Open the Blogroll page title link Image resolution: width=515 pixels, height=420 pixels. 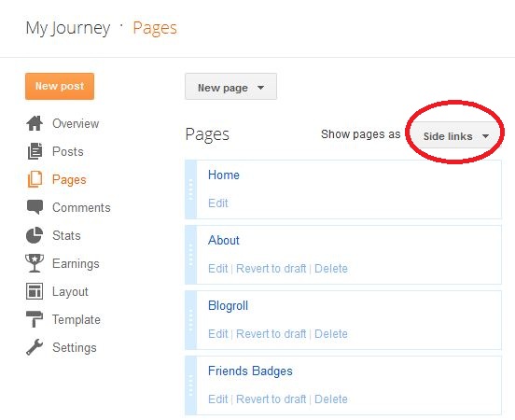[x=229, y=305]
